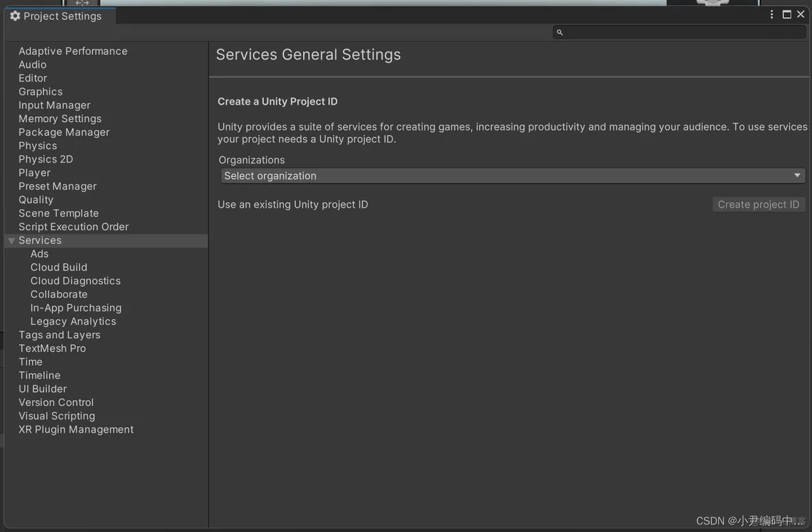This screenshot has width=812, height=532.
Task: Select Script Execution Order
Action: [x=73, y=226]
